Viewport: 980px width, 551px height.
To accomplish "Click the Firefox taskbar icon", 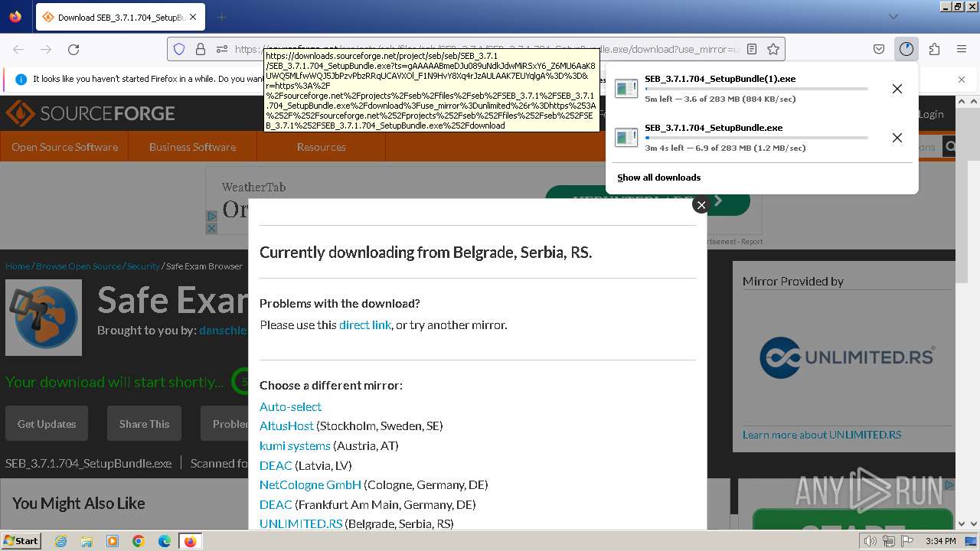I will coord(190,541).
